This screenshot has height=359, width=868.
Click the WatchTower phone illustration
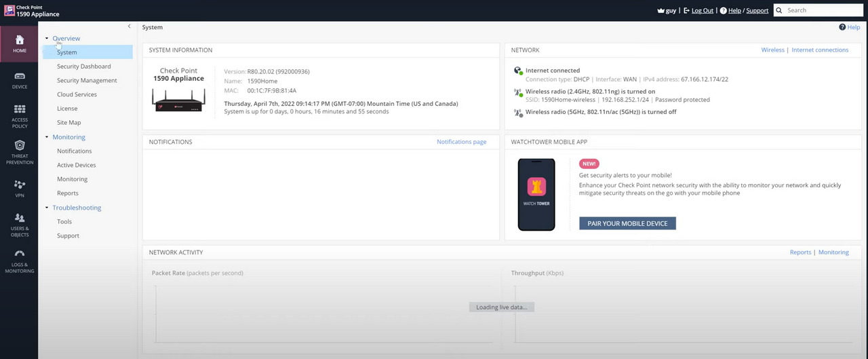click(x=536, y=194)
